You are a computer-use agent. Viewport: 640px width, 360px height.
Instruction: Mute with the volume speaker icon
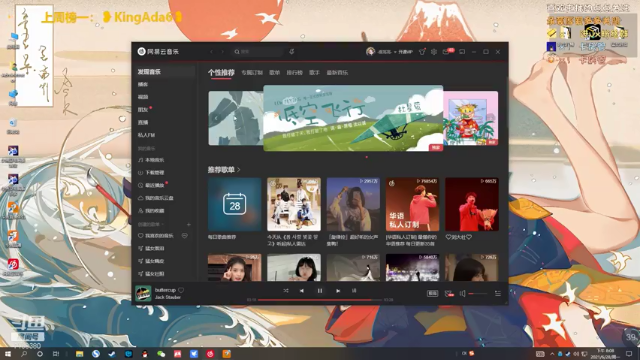coord(462,293)
